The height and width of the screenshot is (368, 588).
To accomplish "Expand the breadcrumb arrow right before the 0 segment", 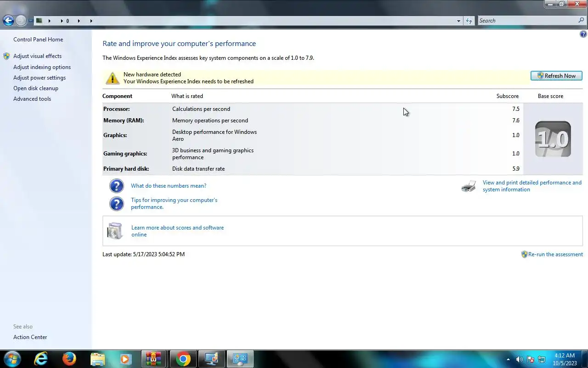I will 62,21.
